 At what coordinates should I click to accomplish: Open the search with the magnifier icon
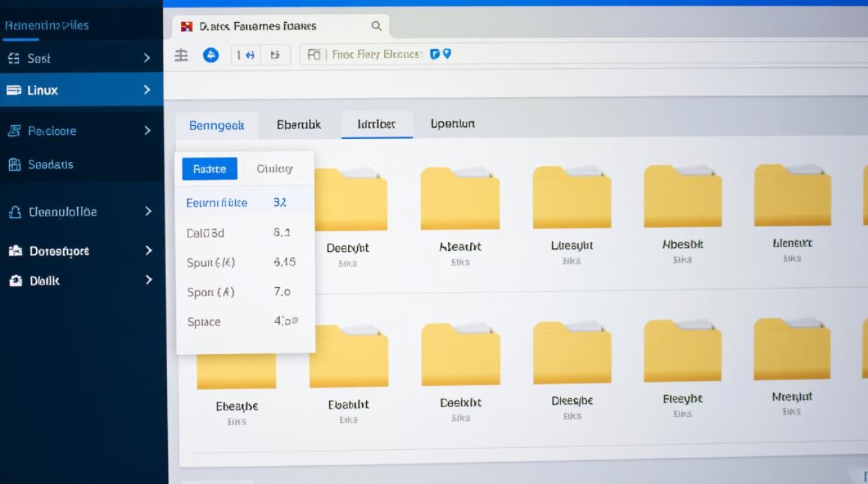377,26
